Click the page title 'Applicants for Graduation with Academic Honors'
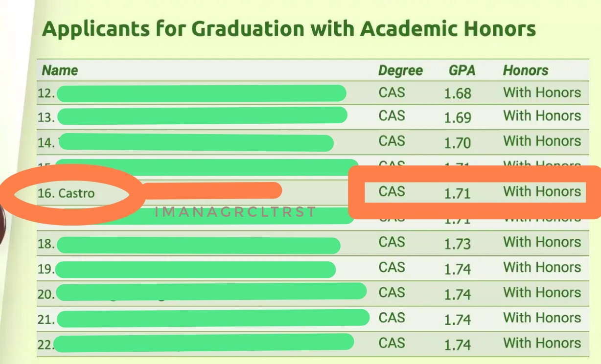The height and width of the screenshot is (364, 601). point(289,29)
